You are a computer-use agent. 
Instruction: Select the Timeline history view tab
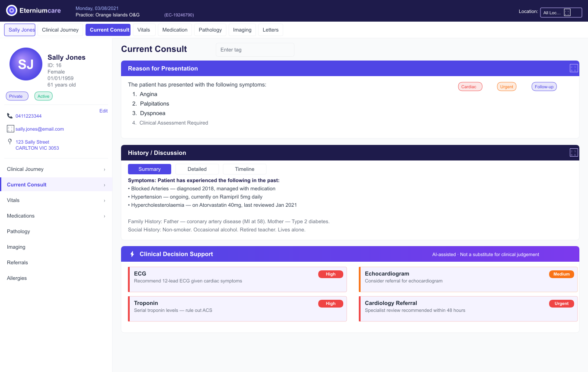(244, 169)
